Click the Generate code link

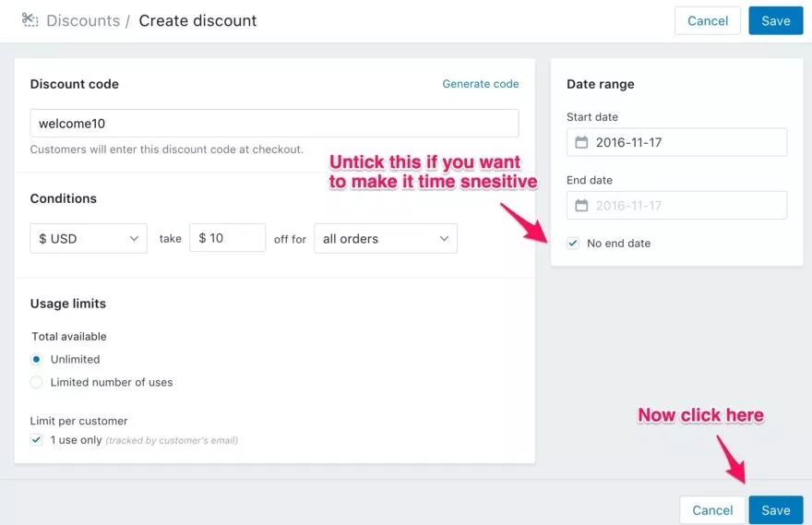point(480,84)
